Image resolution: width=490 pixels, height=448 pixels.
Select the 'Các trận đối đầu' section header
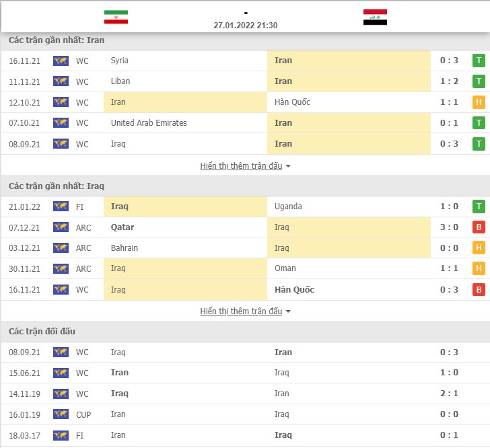pos(42,332)
